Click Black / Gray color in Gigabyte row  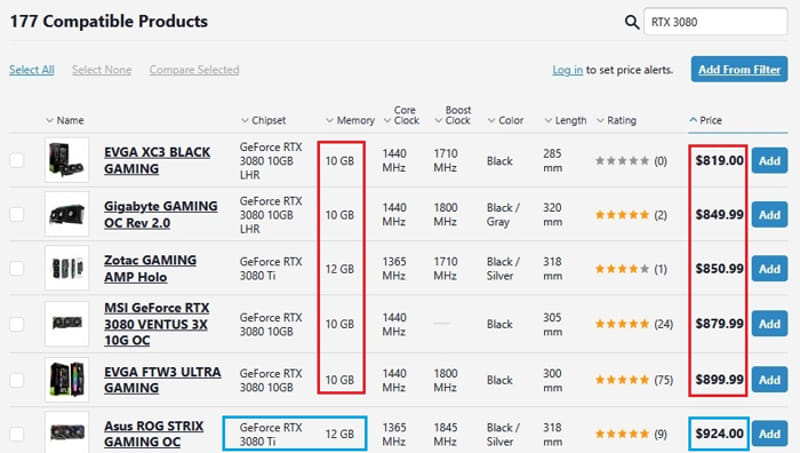pos(503,215)
